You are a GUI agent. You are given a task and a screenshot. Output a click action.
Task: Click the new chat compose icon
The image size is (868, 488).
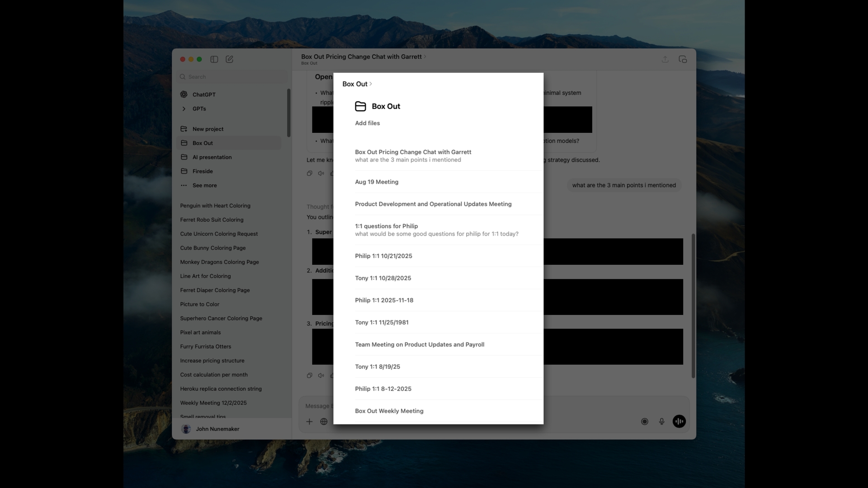point(229,59)
